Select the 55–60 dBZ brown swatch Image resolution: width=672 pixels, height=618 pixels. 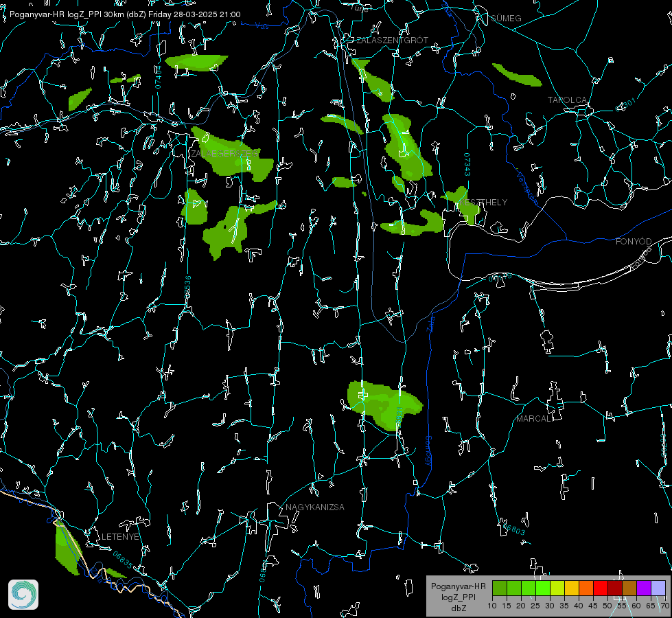629,588
